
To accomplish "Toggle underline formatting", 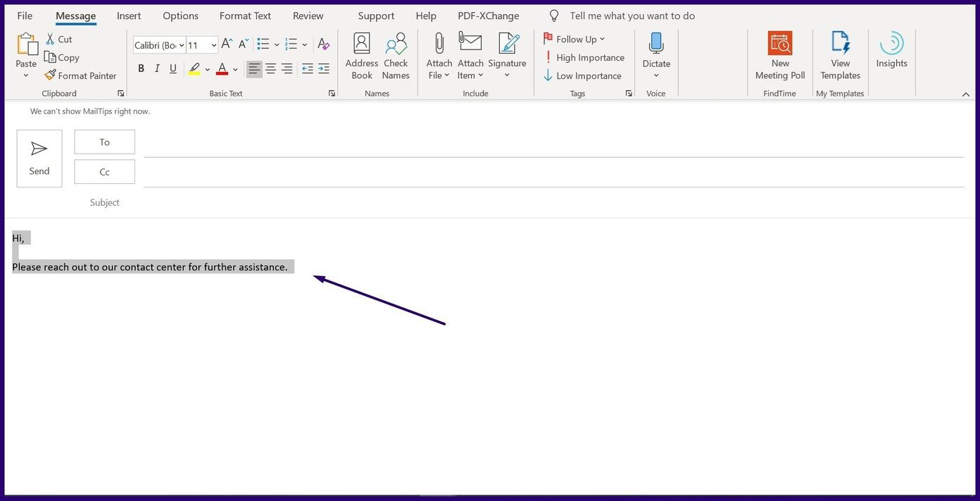I will pos(173,68).
